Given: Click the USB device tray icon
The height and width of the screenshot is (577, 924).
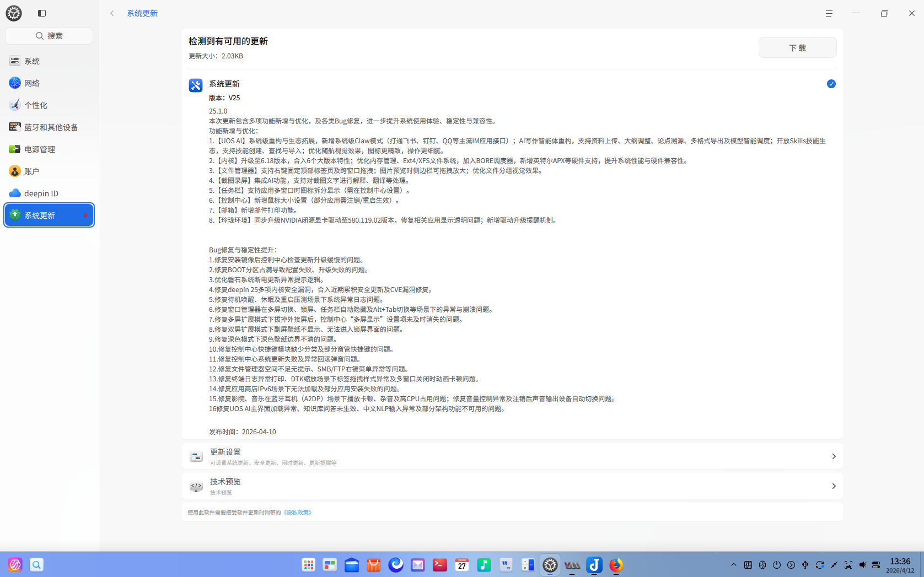Looking at the screenshot, I should (805, 565).
